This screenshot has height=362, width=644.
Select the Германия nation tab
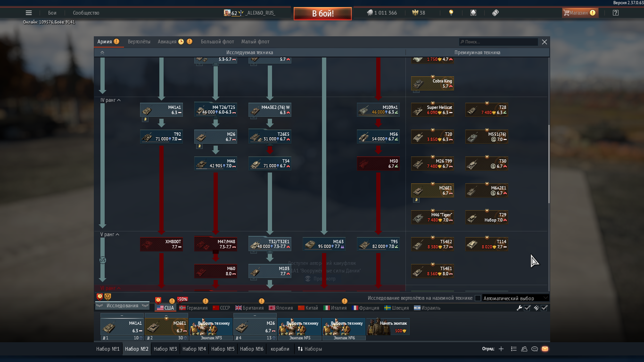[193, 308]
